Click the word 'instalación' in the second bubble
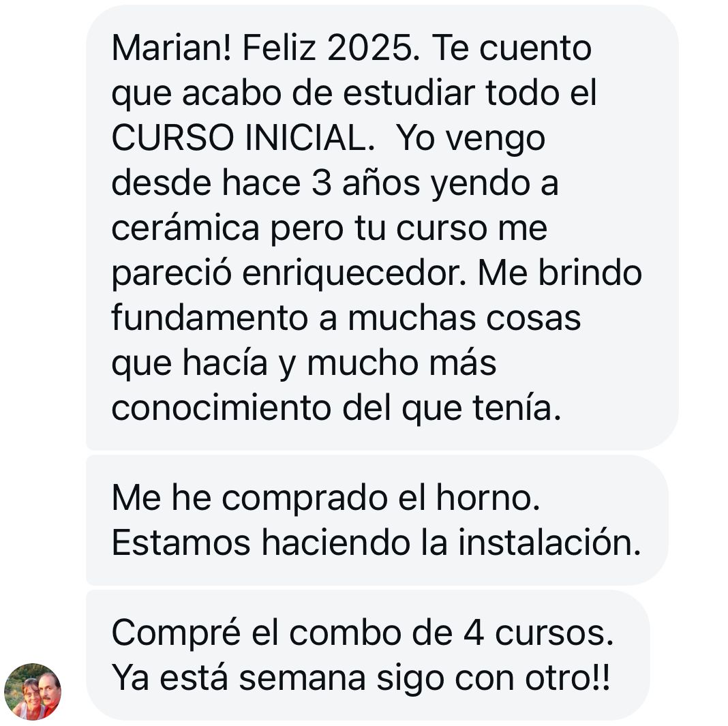This screenshot has width=728, height=726. click(549, 543)
